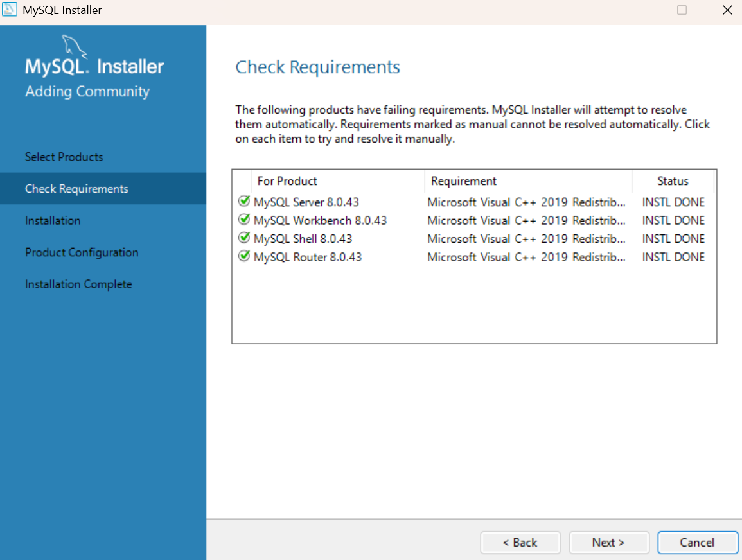
Task: Click the green check icon for MySQL Server
Action: (244, 201)
